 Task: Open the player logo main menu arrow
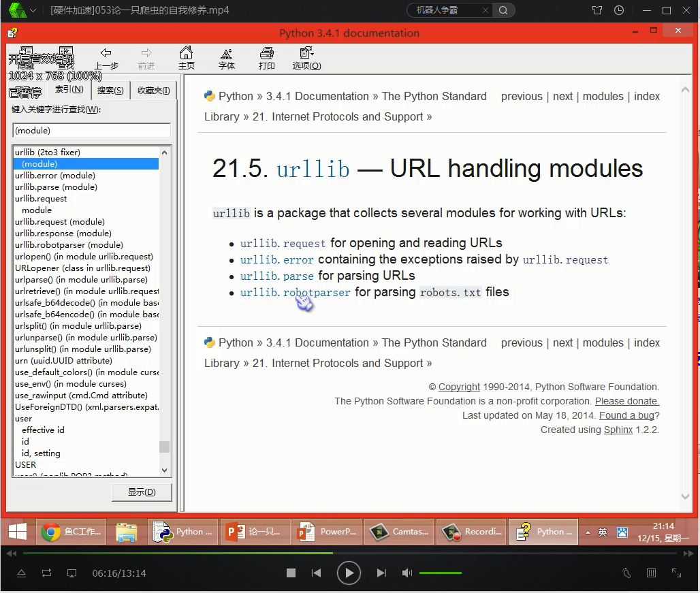click(x=34, y=10)
